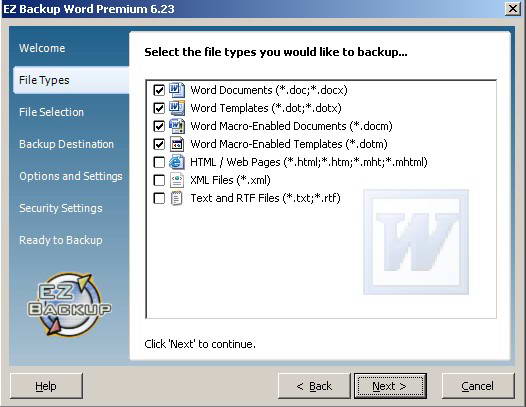
Task: Click the Word Documents file icon
Action: (x=176, y=90)
